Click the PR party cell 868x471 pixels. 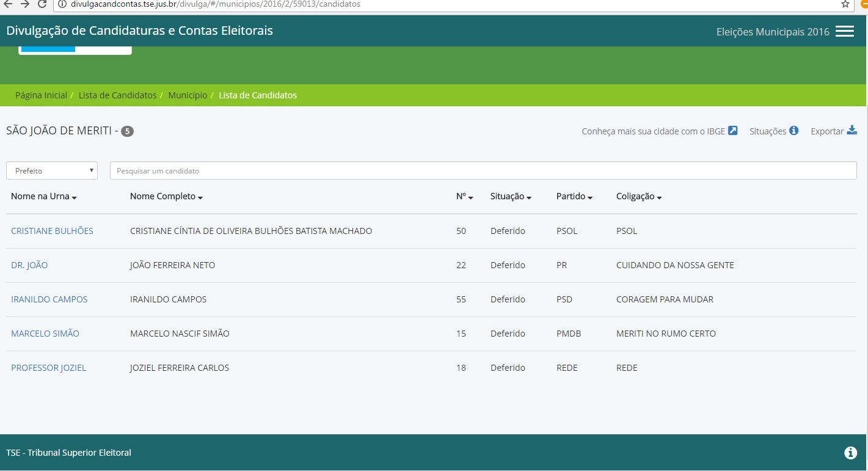tap(563, 265)
